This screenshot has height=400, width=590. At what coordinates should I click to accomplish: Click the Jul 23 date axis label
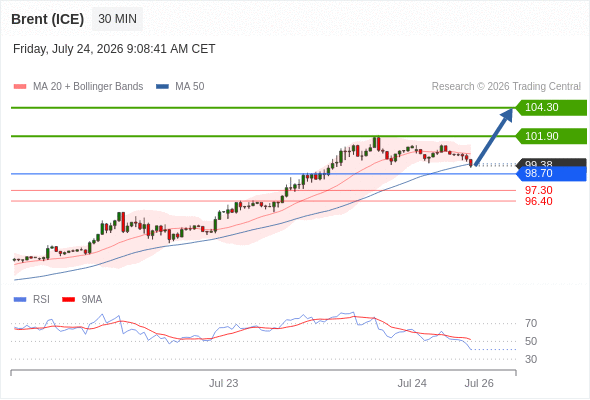click(224, 383)
